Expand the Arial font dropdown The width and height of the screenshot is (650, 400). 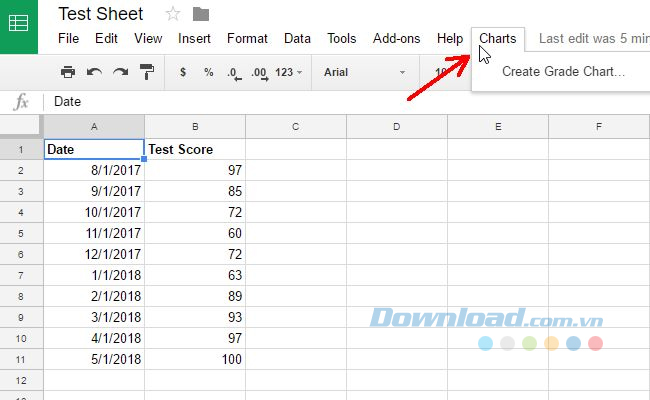364,72
